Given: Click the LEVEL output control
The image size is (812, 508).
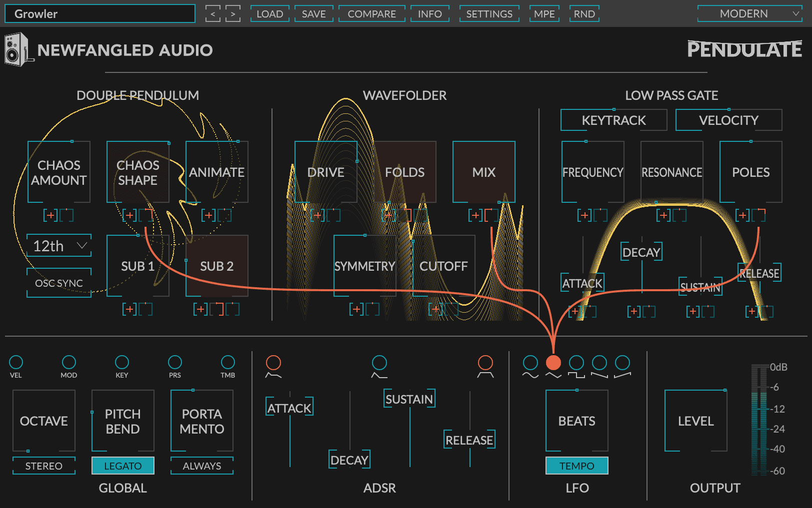Looking at the screenshot, I should point(695,421).
